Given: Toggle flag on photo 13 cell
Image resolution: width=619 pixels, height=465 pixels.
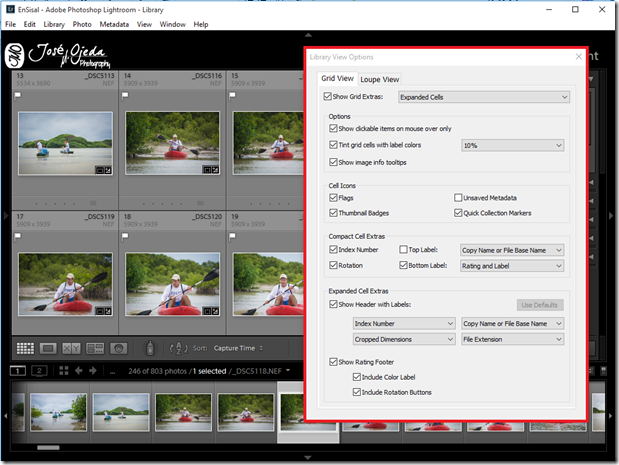Looking at the screenshot, I should pyautogui.click(x=17, y=95).
